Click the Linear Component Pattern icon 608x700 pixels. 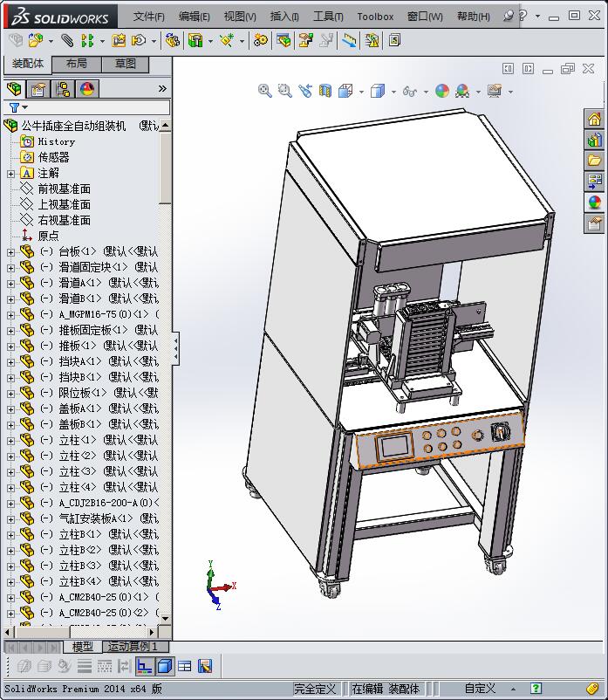[87, 41]
